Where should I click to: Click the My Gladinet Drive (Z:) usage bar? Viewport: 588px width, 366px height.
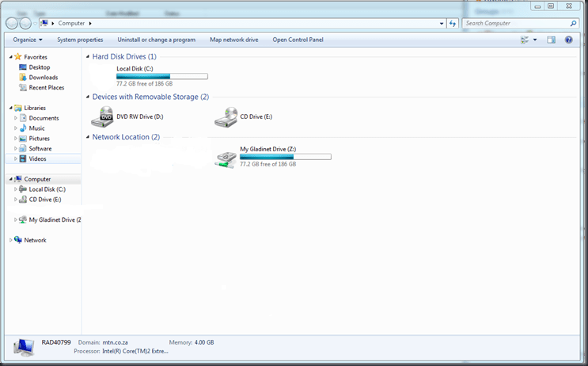point(286,157)
